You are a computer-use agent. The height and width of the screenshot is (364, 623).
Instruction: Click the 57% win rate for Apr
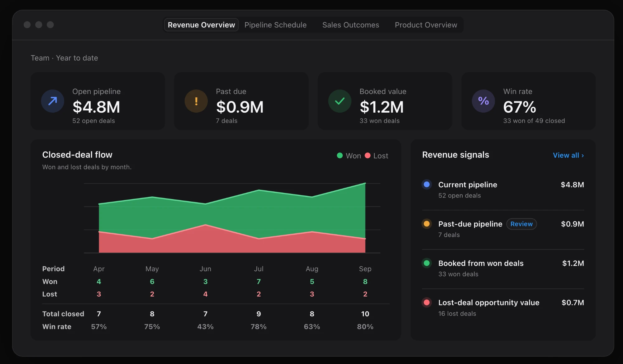(99, 327)
